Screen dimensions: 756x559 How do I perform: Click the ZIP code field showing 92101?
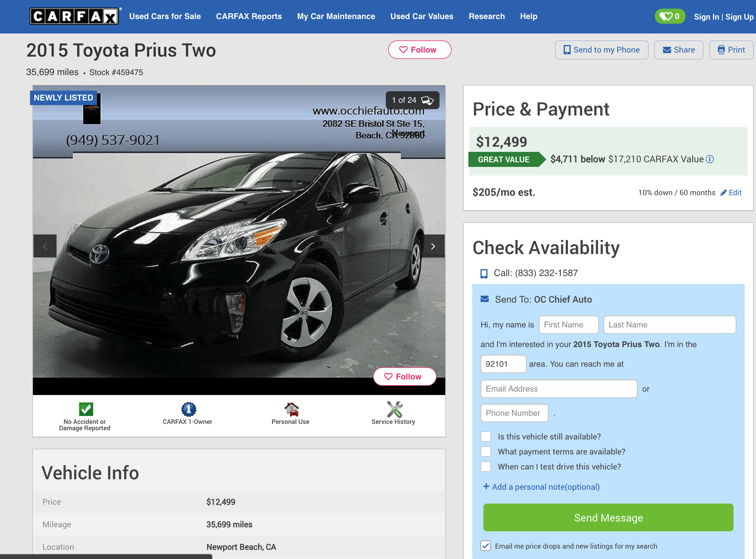[x=503, y=364]
